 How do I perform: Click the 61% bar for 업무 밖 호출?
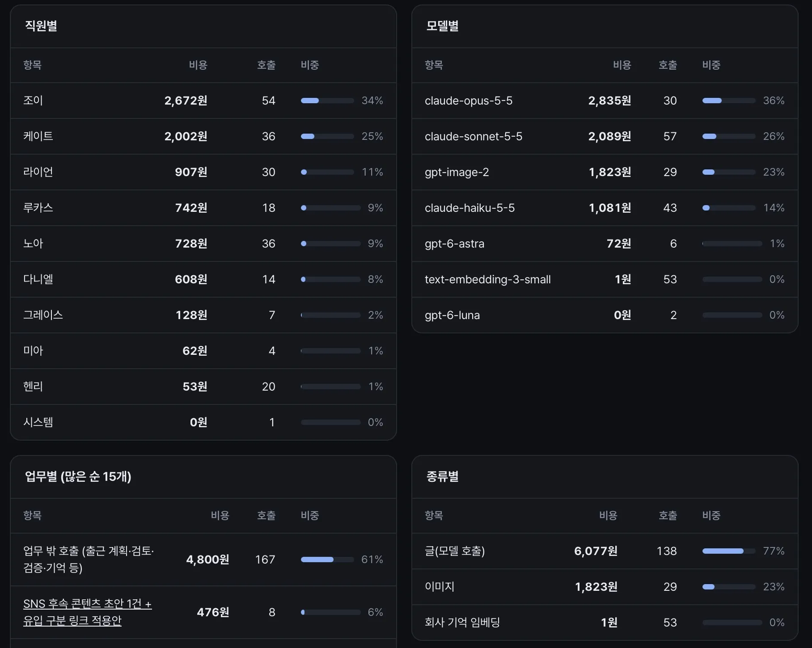tap(327, 560)
